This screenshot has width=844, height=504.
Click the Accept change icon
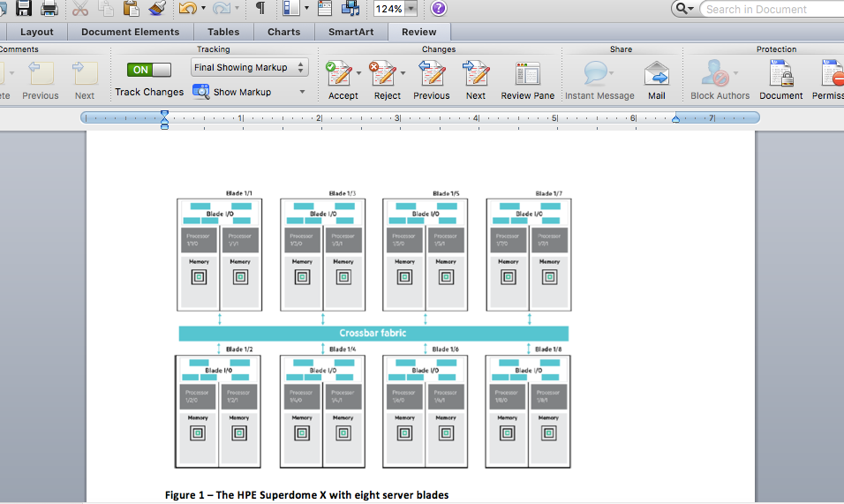(338, 74)
